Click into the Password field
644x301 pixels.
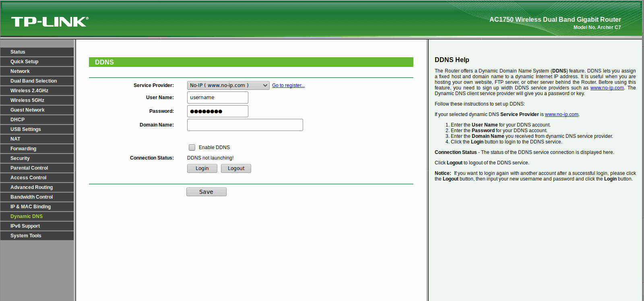coord(218,111)
